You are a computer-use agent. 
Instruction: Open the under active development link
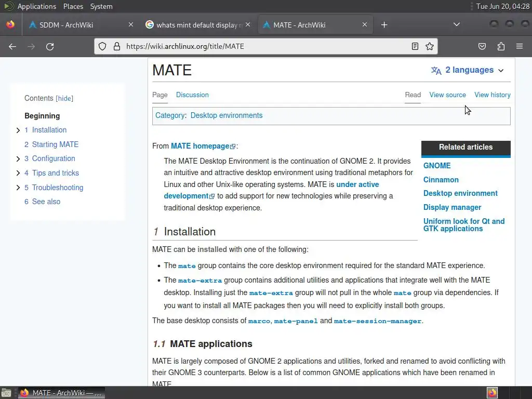[x=357, y=184]
